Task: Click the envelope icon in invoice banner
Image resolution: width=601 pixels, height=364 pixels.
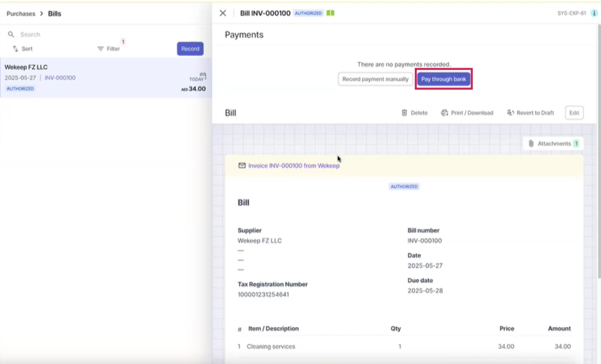Action: tap(242, 165)
